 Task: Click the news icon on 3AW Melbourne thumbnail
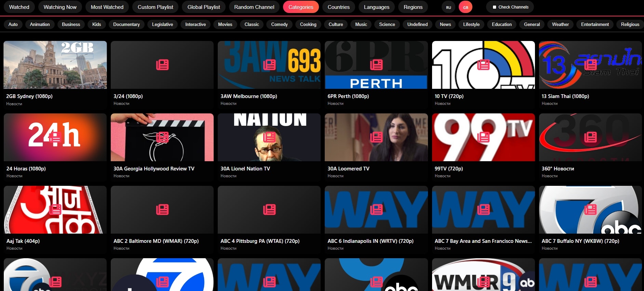(x=269, y=65)
